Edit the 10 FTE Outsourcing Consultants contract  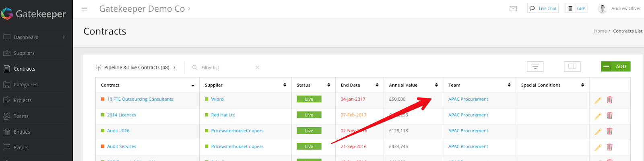pos(598,100)
